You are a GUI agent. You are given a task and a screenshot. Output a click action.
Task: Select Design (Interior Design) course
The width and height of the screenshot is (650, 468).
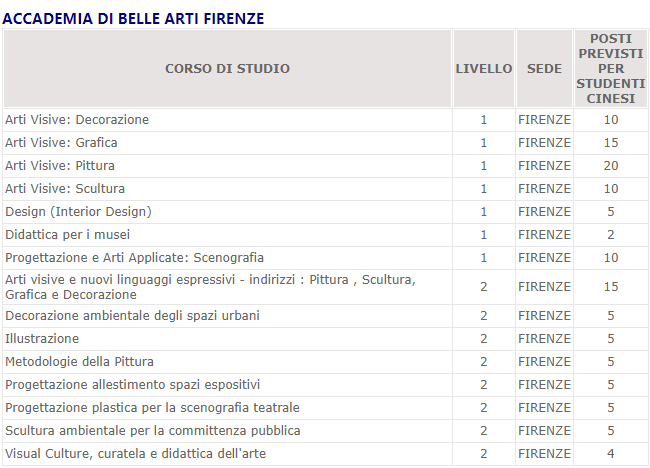coord(78,212)
